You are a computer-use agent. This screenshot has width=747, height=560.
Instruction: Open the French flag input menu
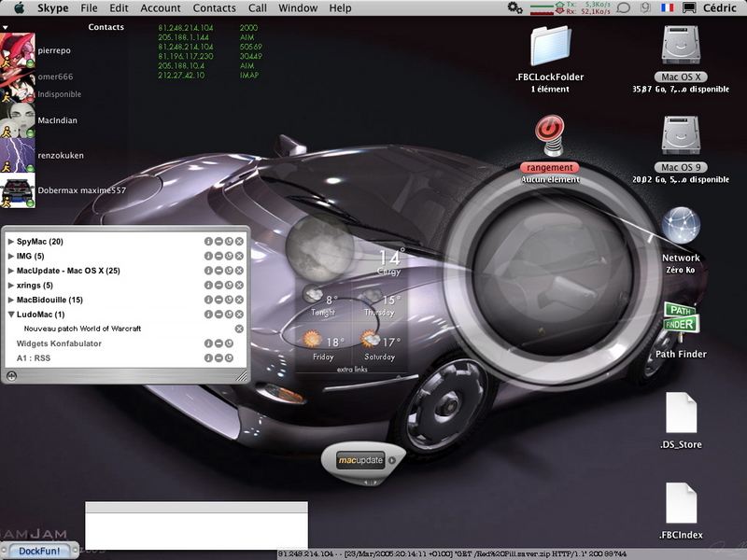[x=668, y=7]
